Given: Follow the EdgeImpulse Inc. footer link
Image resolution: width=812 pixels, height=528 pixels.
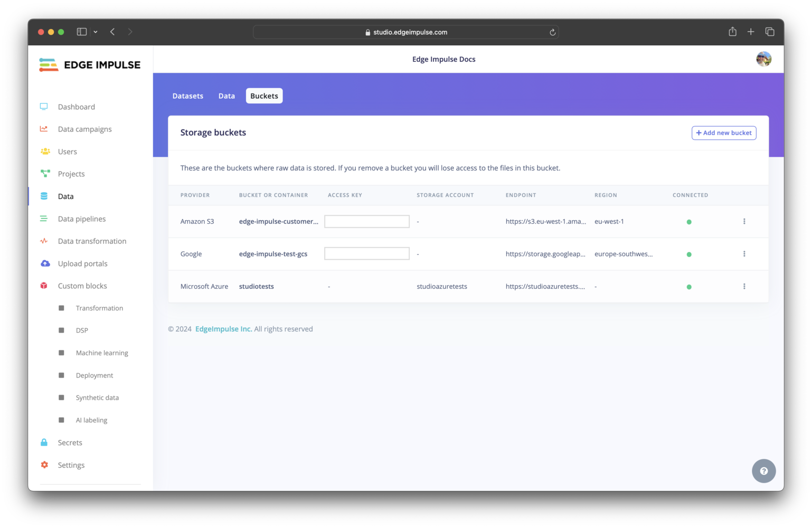Looking at the screenshot, I should pyautogui.click(x=223, y=329).
